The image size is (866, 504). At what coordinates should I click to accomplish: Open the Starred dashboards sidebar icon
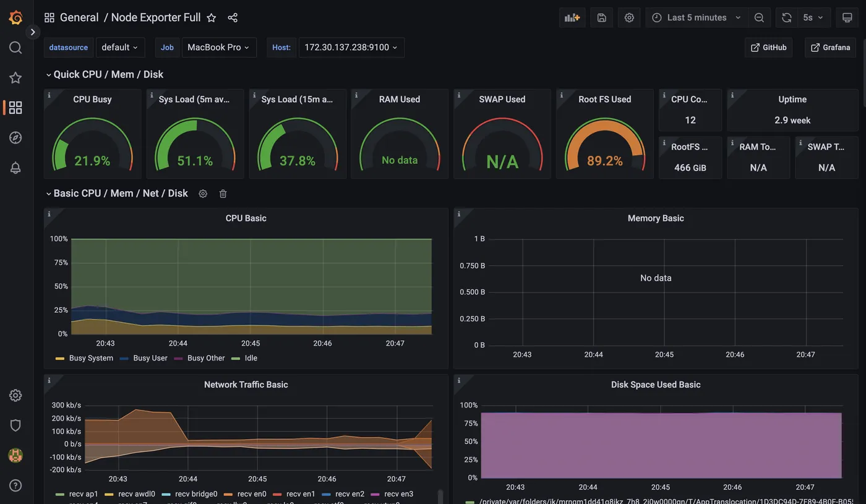(15, 78)
